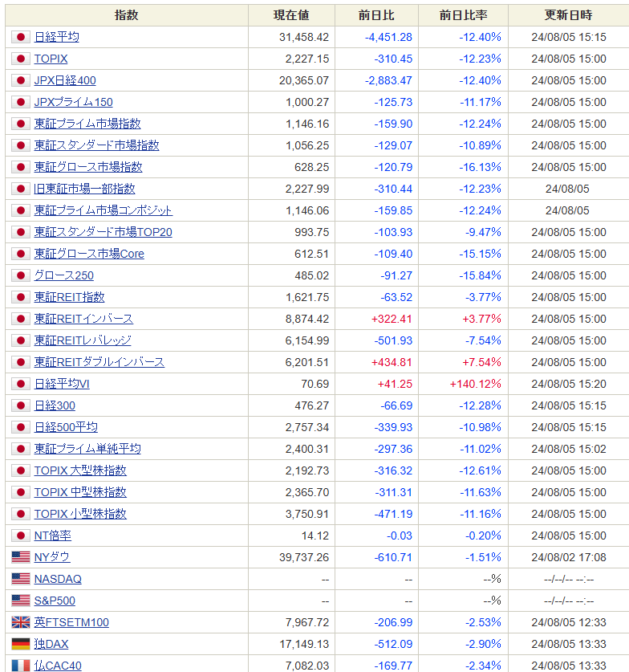The height and width of the screenshot is (672, 629).
Task: Open the 旧東証市場一部指数 link
Action: pyautogui.click(x=85, y=189)
